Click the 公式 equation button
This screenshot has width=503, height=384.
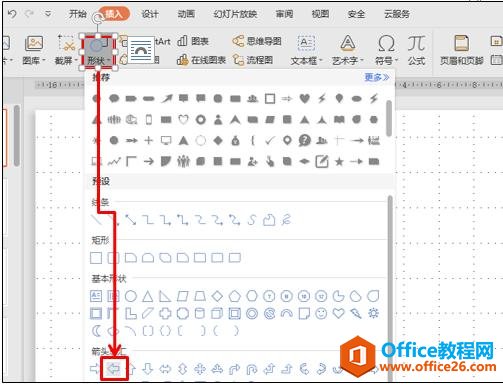pyautogui.click(x=416, y=50)
